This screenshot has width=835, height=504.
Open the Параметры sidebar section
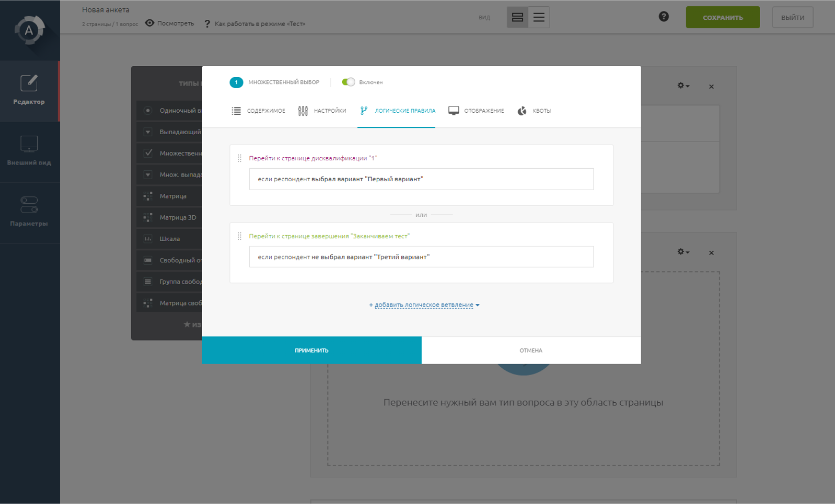pos(29,212)
